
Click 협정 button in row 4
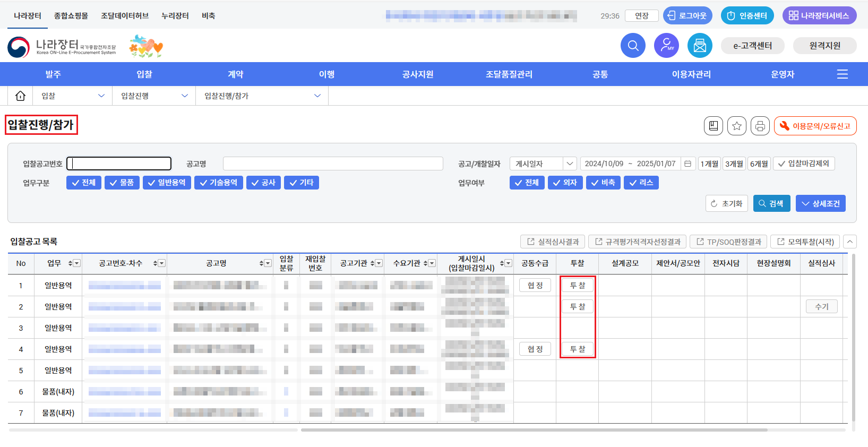[535, 349]
